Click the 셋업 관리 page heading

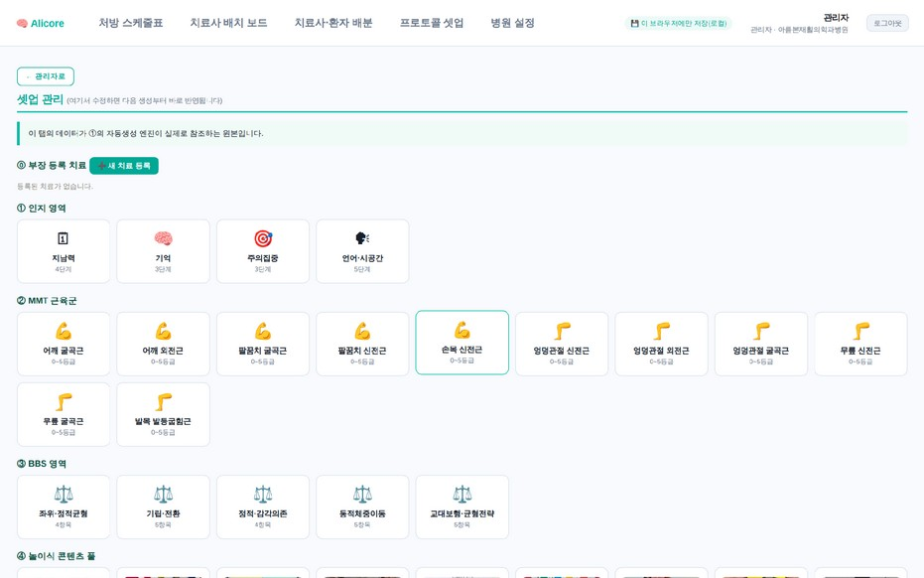point(40,99)
